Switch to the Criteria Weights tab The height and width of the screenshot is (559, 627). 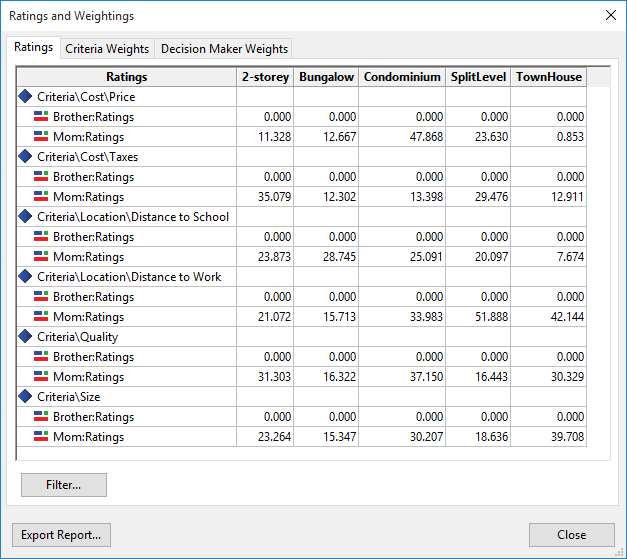pos(107,49)
